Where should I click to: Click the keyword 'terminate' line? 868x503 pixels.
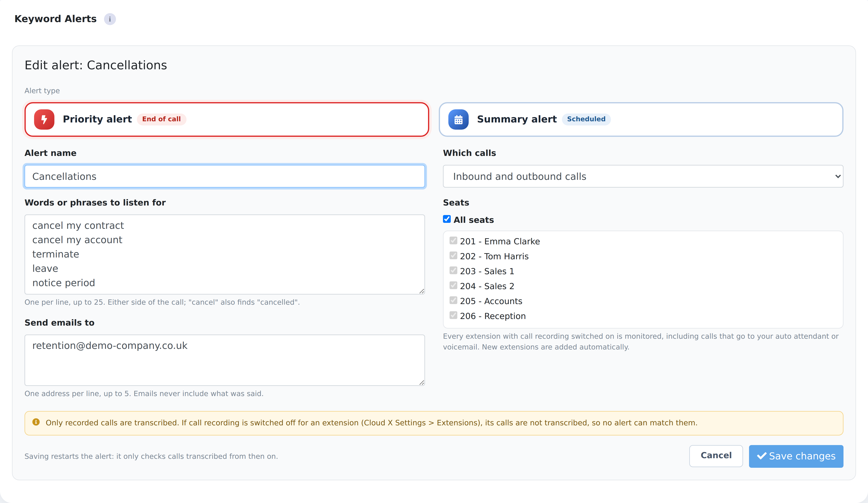[56, 254]
